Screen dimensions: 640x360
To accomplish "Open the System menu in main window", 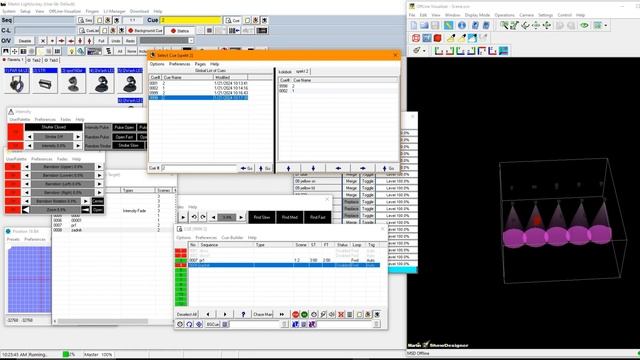I will pyautogui.click(x=9, y=11).
